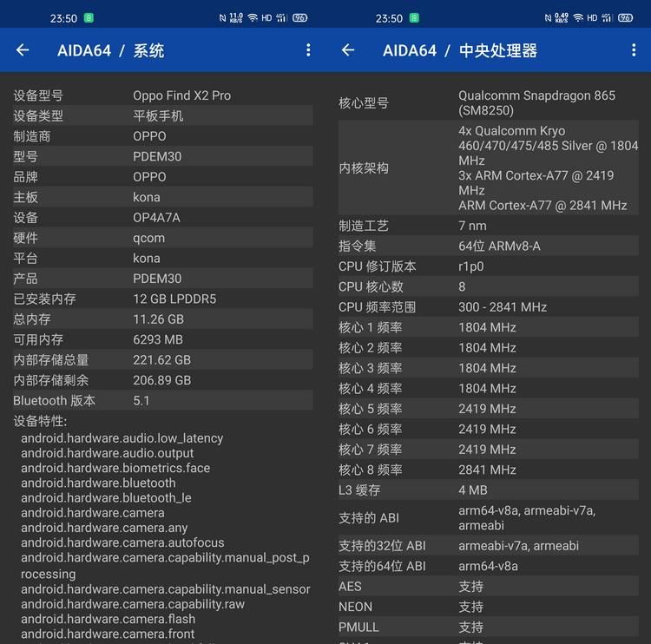Tap Wi-Fi icon in left status bar
The height and width of the screenshot is (644, 651).
tap(253, 18)
